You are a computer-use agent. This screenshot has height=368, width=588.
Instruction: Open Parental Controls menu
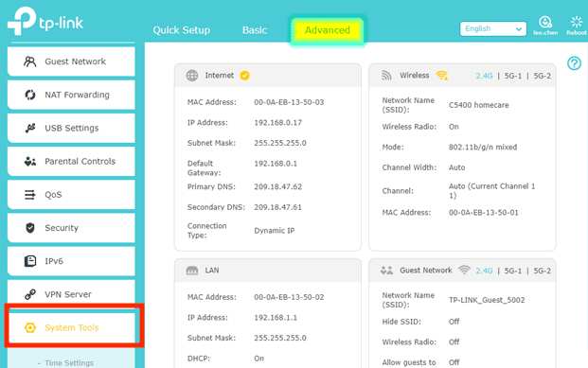[71, 162]
